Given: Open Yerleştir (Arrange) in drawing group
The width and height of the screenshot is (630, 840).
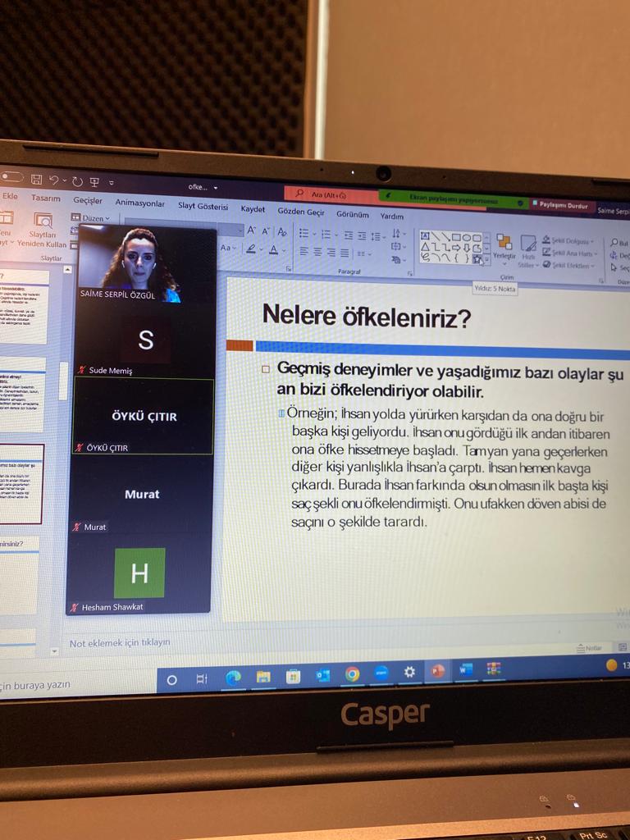Looking at the screenshot, I should pyautogui.click(x=504, y=246).
